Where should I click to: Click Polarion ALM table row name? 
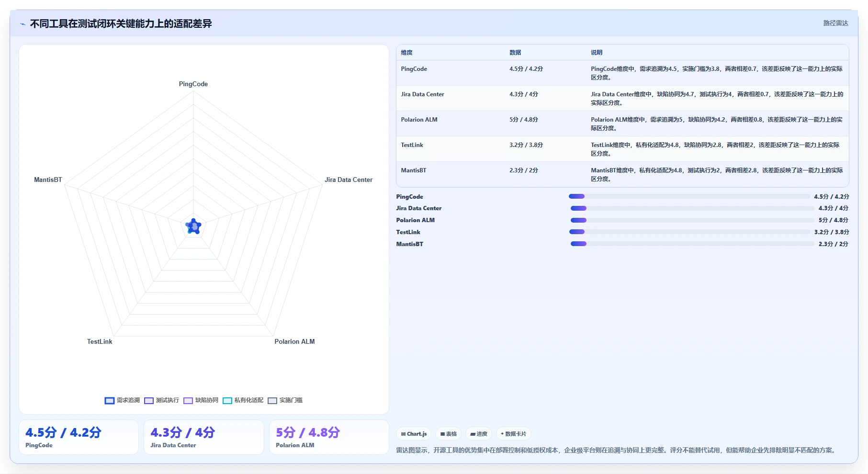click(x=419, y=120)
